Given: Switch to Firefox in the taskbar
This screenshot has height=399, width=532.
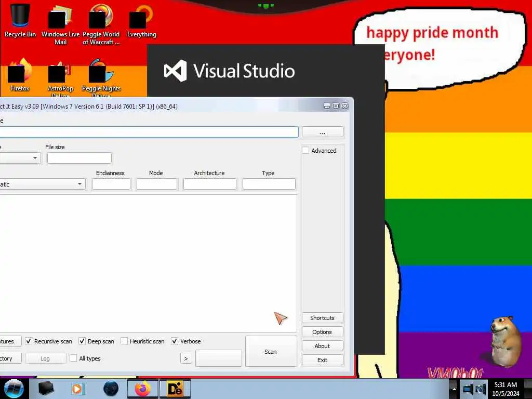Looking at the screenshot, I should point(142,389).
